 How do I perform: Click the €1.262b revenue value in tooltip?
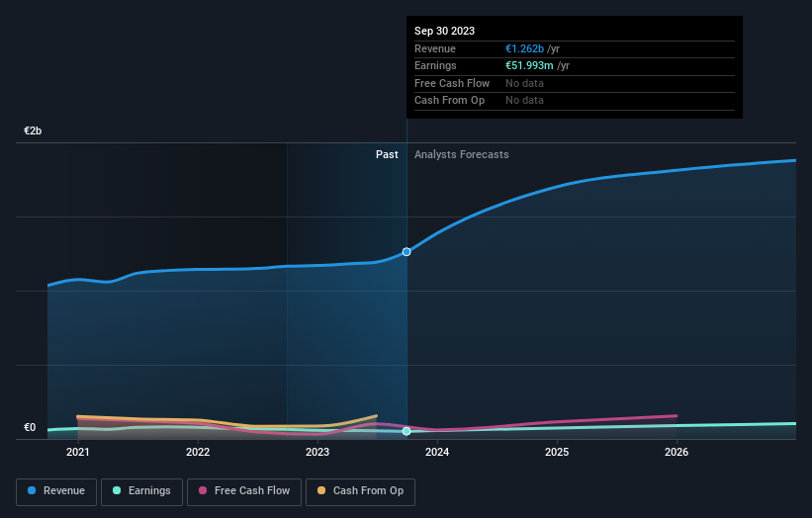(524, 48)
